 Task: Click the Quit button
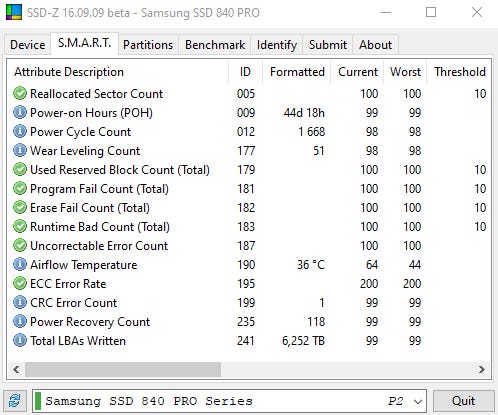point(464,401)
